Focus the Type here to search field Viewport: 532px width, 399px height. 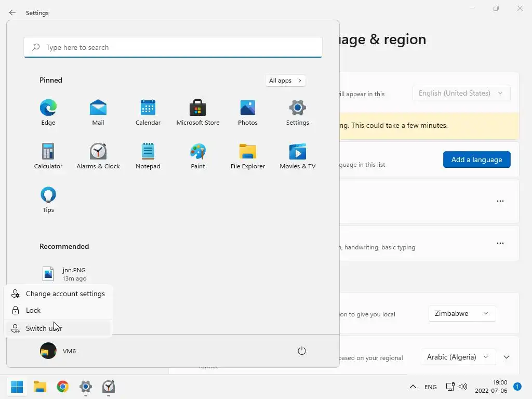[173, 47]
